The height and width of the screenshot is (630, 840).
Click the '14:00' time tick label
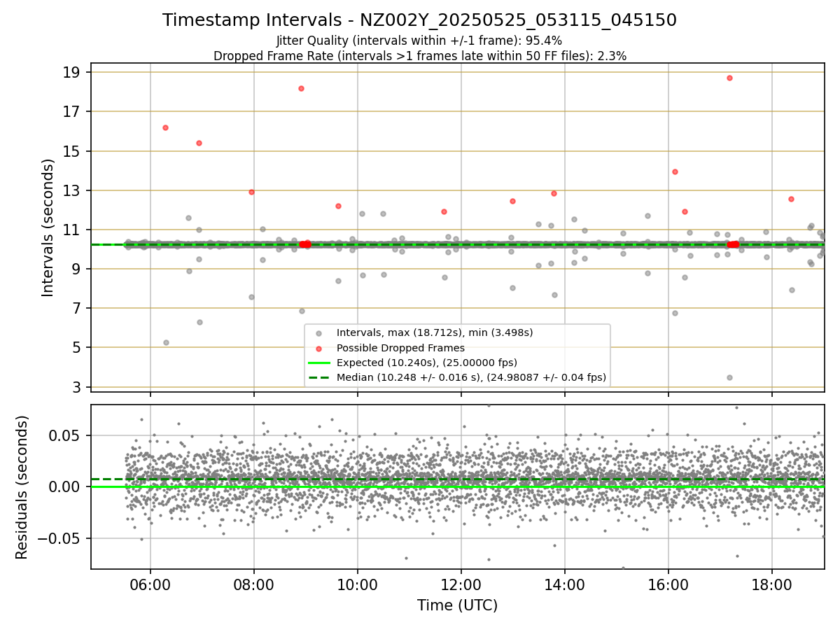564,585
